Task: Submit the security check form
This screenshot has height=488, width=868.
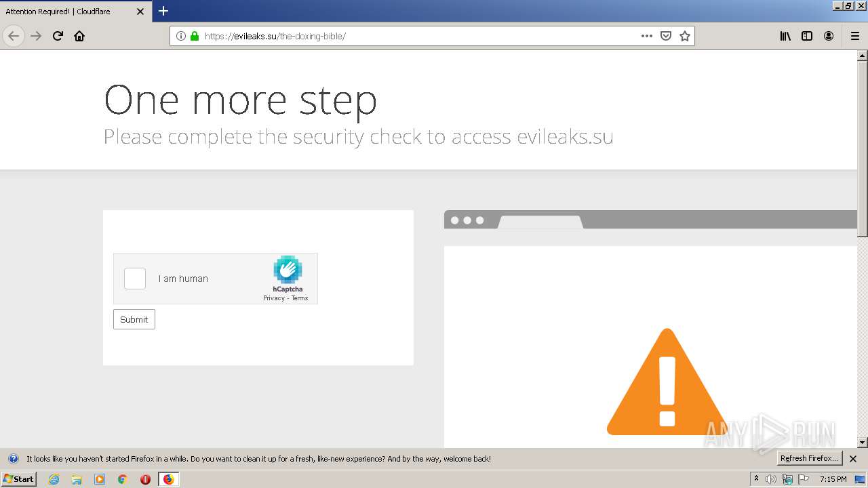Action: [x=134, y=319]
